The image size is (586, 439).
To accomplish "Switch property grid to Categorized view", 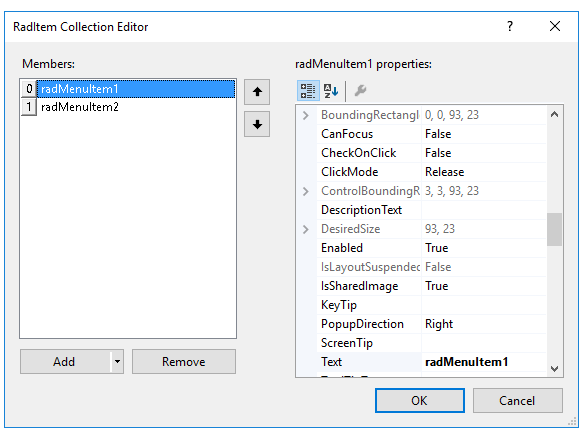I will tap(308, 90).
